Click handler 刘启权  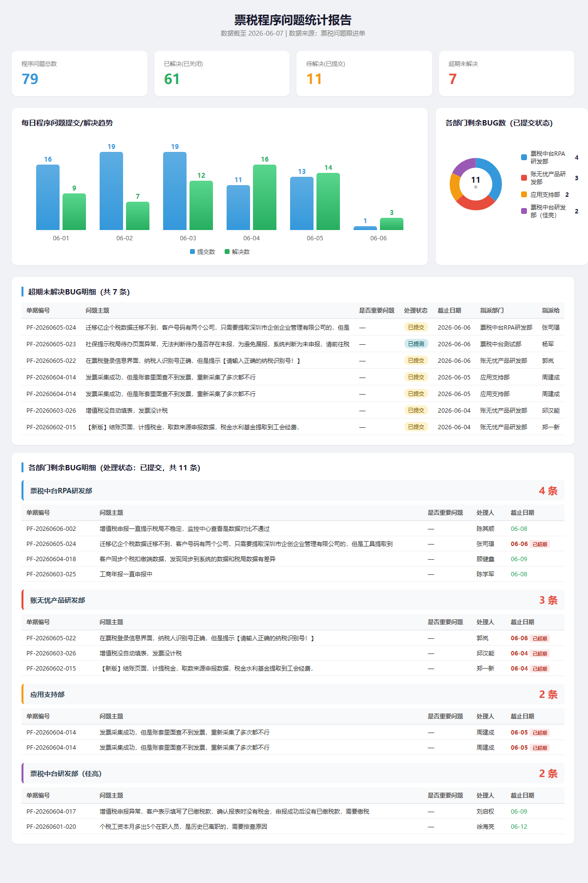pos(485,812)
